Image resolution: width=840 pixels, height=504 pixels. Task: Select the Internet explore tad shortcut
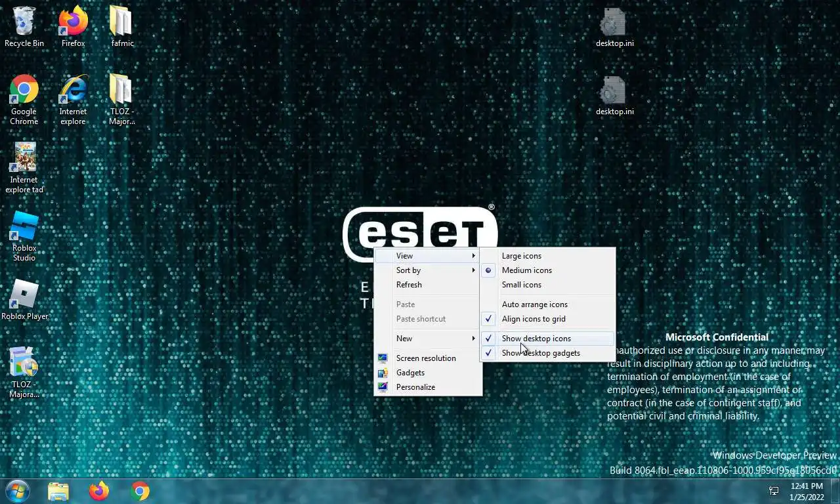click(24, 168)
